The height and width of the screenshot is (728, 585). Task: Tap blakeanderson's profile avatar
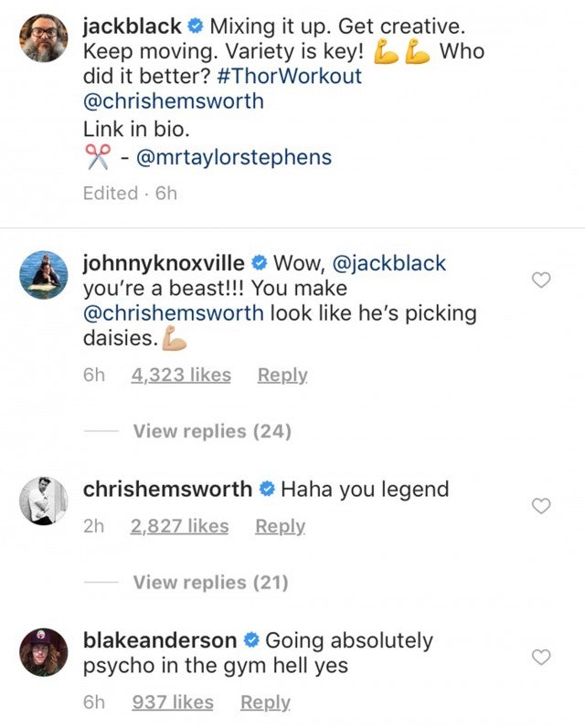(x=43, y=652)
